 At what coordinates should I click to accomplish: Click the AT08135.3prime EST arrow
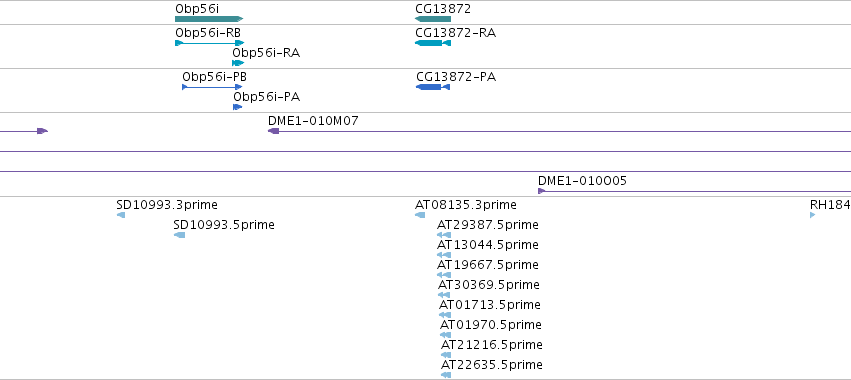click(420, 215)
